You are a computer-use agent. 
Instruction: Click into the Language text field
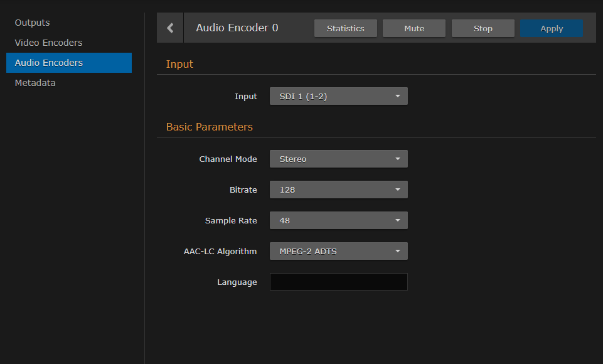point(338,282)
